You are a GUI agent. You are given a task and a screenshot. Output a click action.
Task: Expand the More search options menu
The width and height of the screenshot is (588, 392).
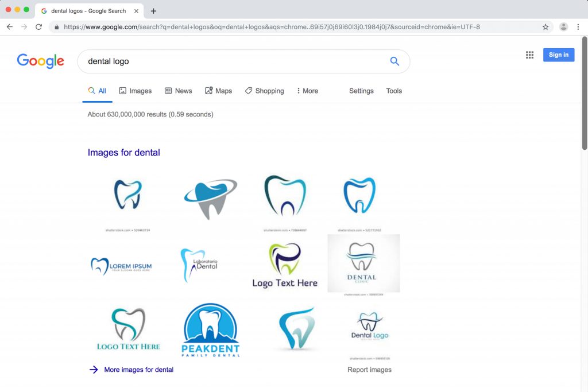[x=308, y=91]
